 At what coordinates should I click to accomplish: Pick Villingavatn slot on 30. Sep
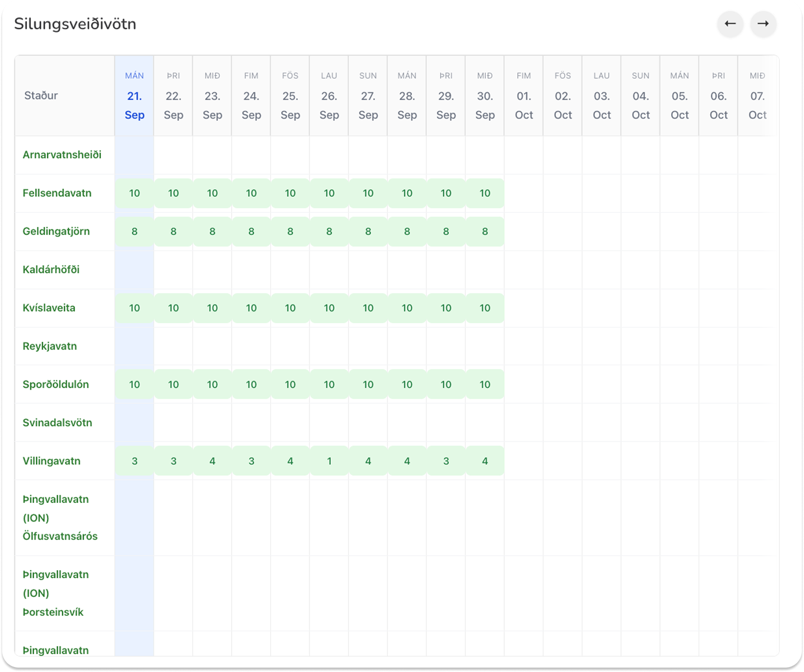pos(485,461)
